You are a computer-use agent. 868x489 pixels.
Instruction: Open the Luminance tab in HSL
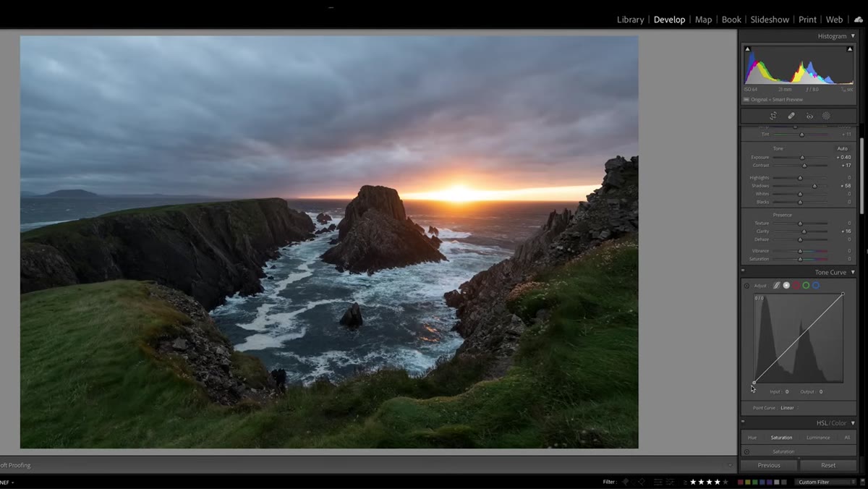(818, 438)
